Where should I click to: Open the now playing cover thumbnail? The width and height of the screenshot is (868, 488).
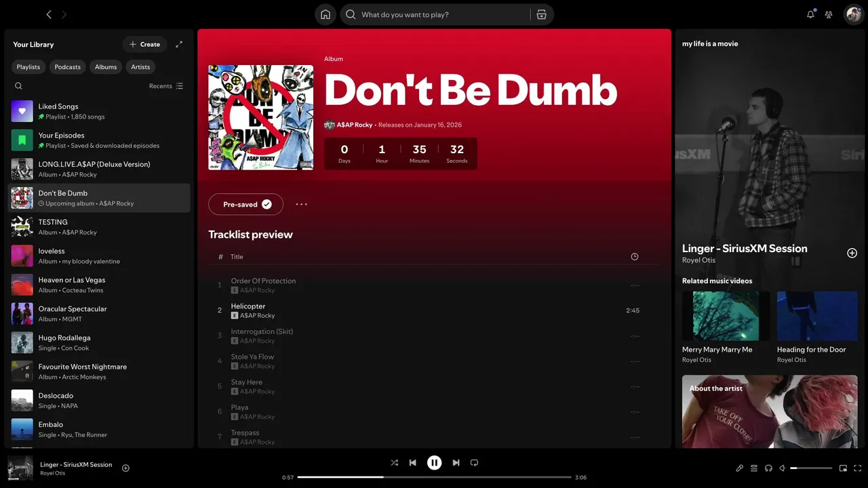[x=20, y=468]
